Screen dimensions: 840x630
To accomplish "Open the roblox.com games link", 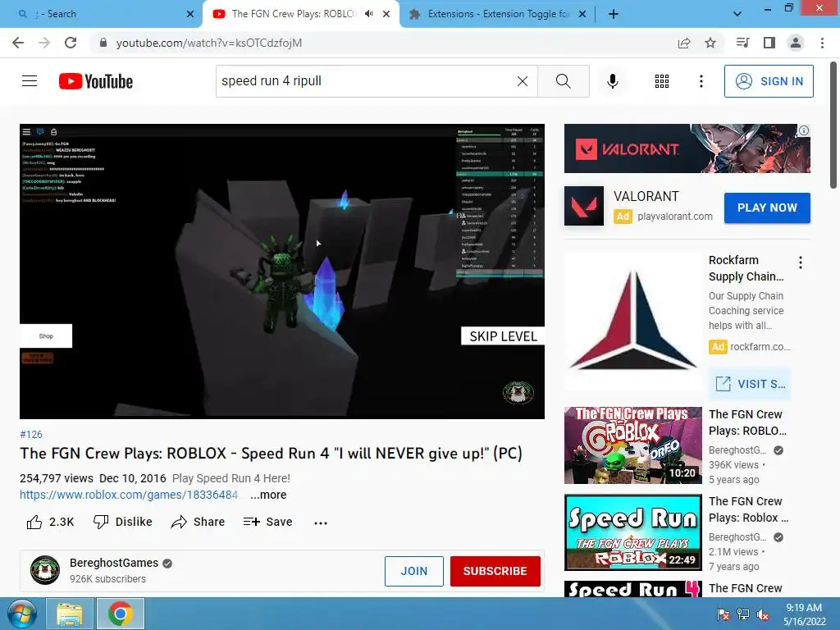I will [x=129, y=495].
